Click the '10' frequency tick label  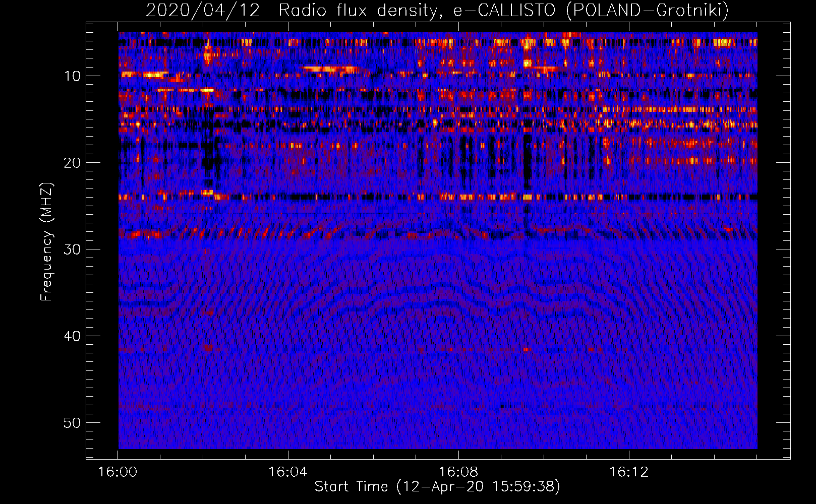(x=73, y=76)
